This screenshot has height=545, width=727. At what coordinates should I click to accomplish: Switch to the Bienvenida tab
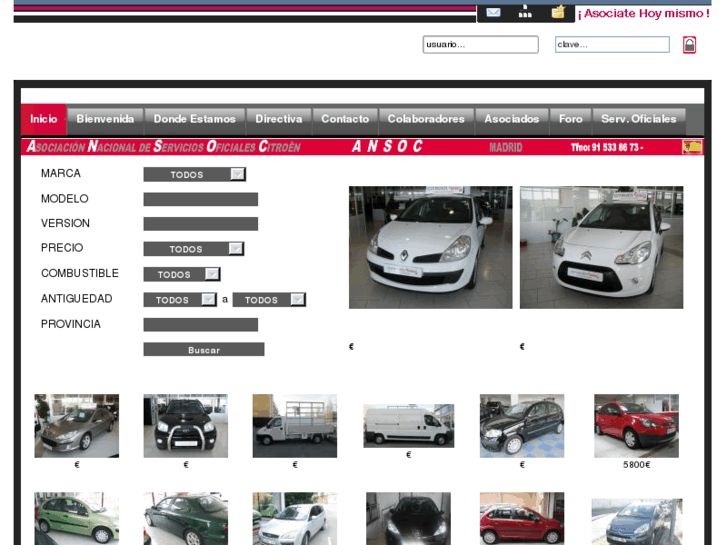pos(105,119)
